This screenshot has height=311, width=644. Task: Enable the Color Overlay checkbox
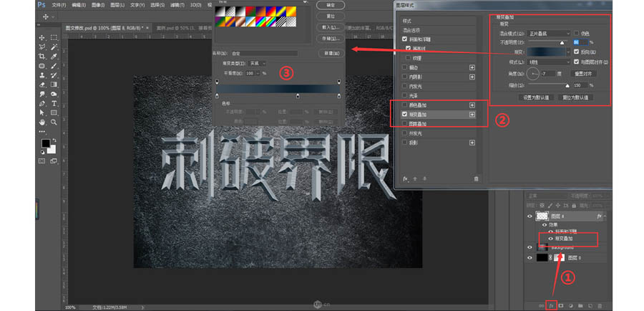(x=406, y=105)
